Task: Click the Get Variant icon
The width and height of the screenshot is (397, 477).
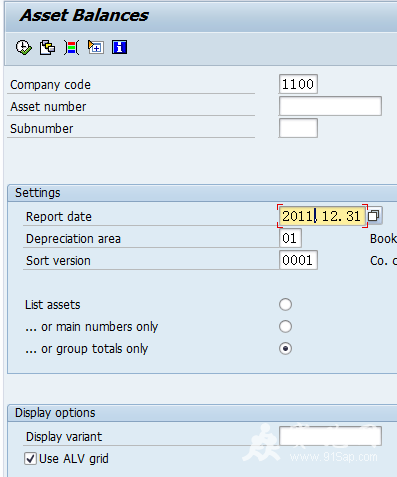Action: (47, 47)
